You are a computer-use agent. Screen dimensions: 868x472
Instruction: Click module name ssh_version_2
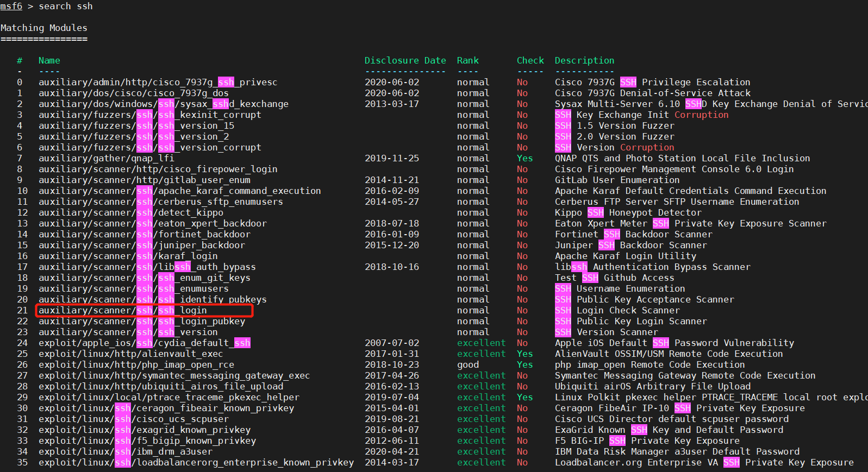pos(134,136)
